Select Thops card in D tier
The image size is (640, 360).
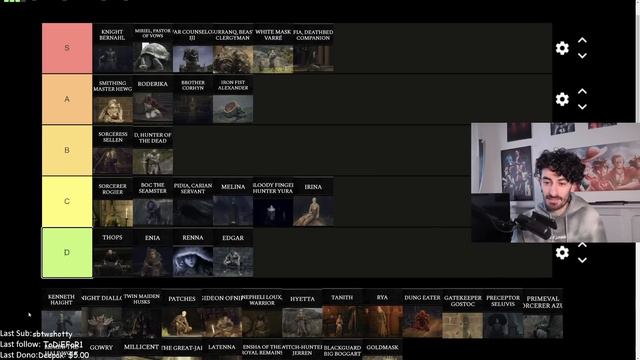[x=113, y=253]
